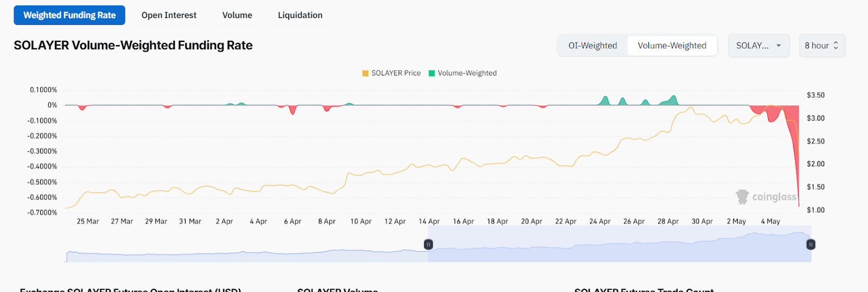
Task: Click the 18 Apr axis label
Action: tap(497, 221)
